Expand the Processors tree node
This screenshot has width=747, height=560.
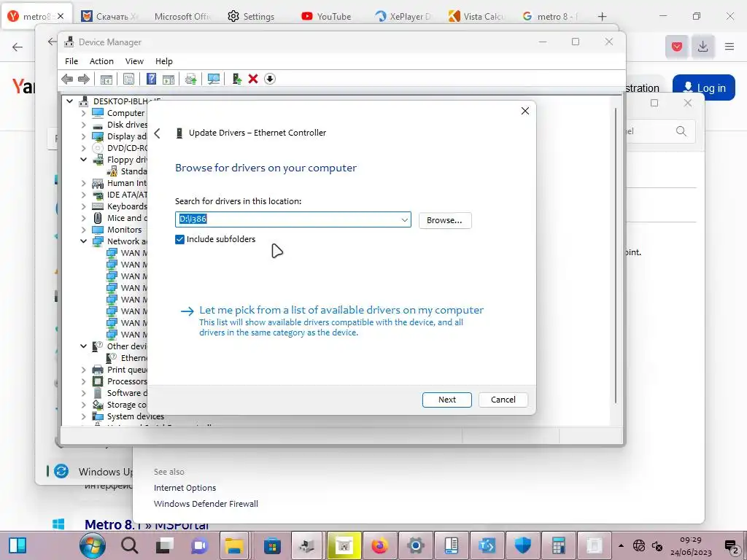point(84,381)
